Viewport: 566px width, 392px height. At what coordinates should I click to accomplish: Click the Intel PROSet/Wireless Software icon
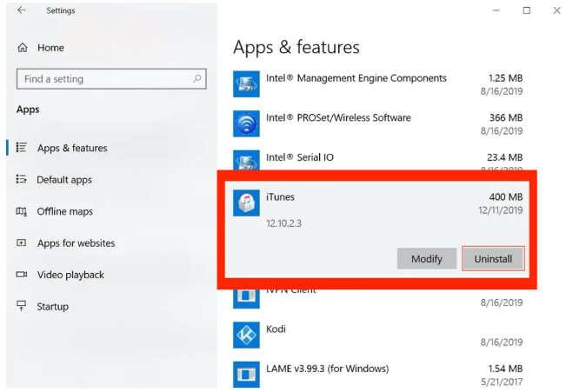point(247,123)
